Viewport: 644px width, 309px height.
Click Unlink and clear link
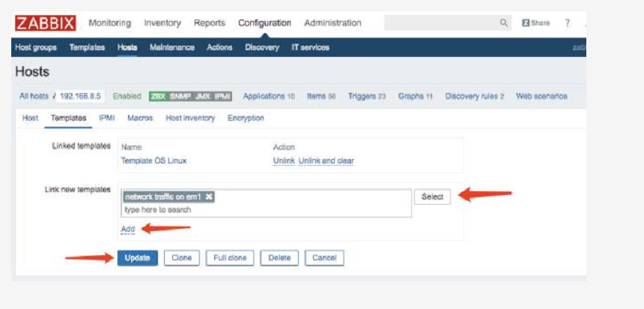pyautogui.click(x=326, y=161)
